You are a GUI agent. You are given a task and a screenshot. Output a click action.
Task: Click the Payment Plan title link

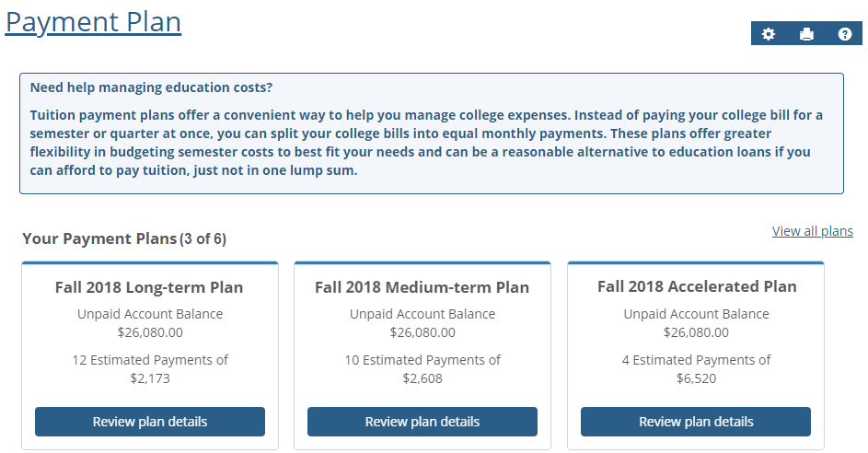coord(93,22)
